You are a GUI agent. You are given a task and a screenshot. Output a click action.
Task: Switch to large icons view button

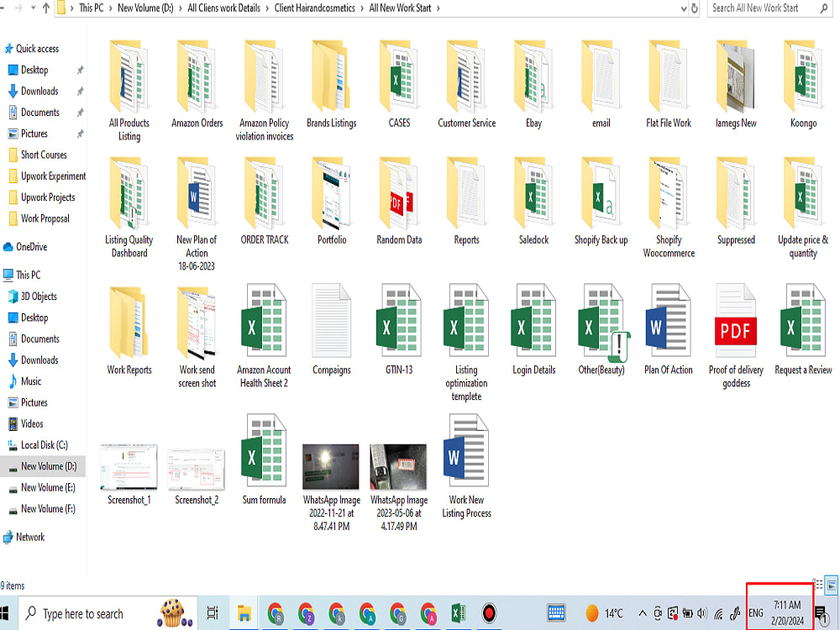point(832,585)
